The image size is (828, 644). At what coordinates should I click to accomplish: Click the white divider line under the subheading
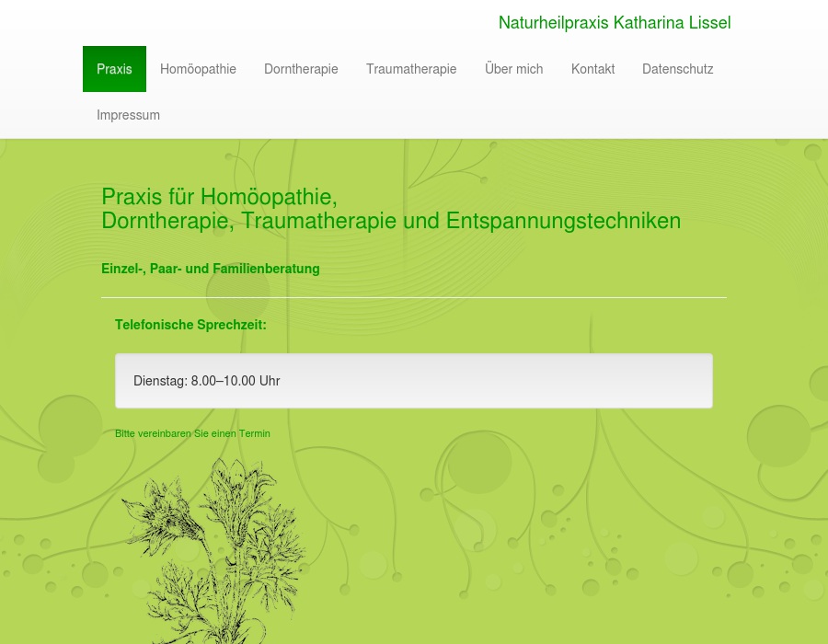pos(414,297)
